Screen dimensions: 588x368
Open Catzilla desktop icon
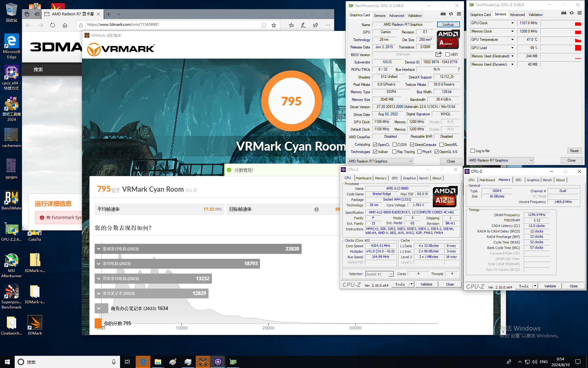[35, 236]
